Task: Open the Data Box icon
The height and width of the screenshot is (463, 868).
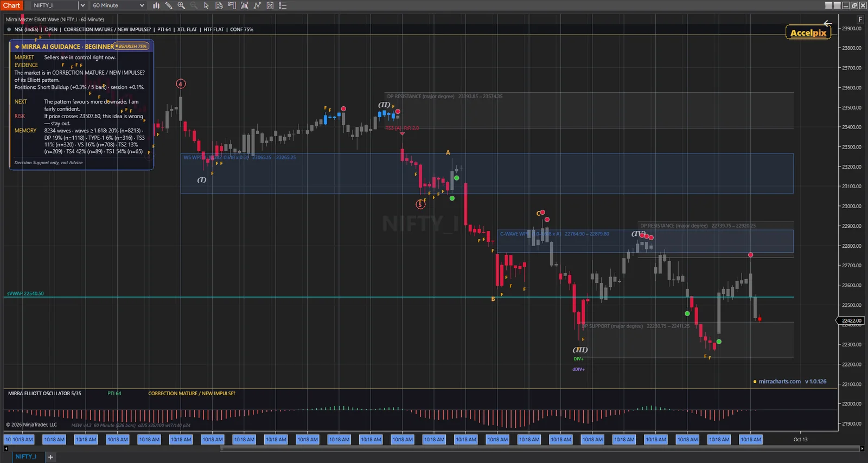Action: tap(219, 5)
